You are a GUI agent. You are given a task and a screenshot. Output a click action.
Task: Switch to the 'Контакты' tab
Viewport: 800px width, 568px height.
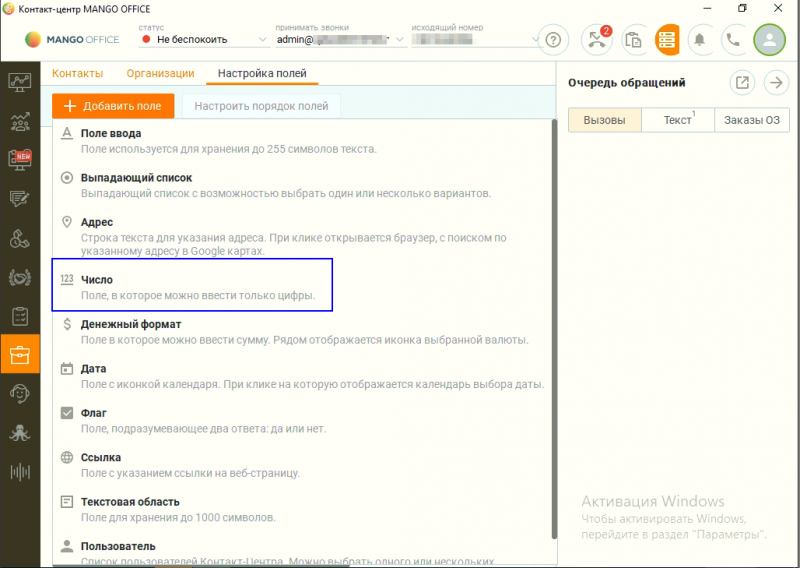(x=77, y=73)
